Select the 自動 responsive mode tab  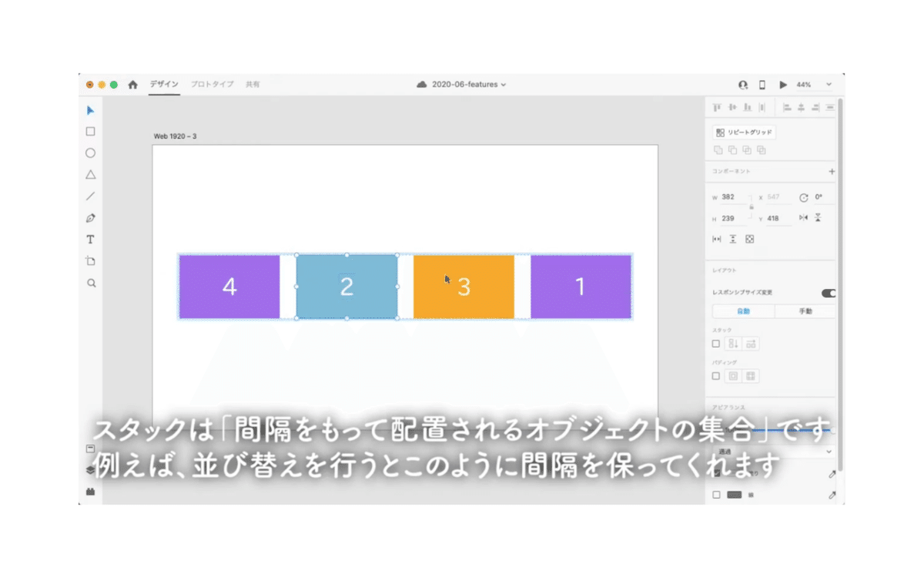743,311
